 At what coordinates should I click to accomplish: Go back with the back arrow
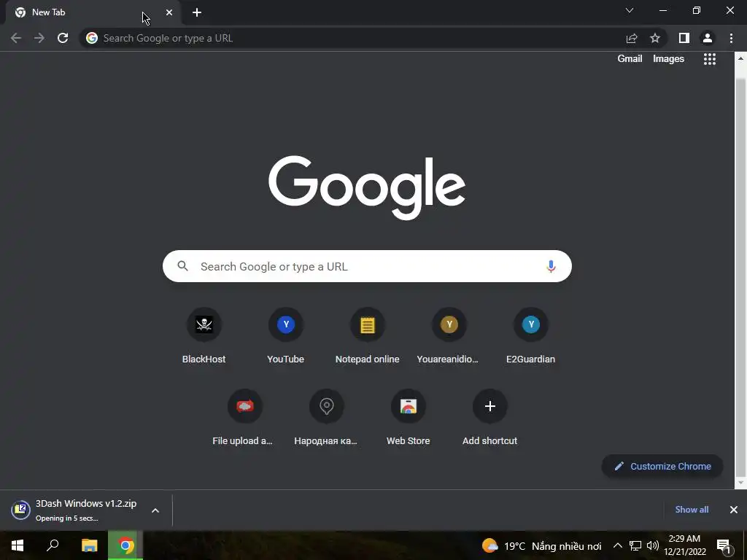16,38
